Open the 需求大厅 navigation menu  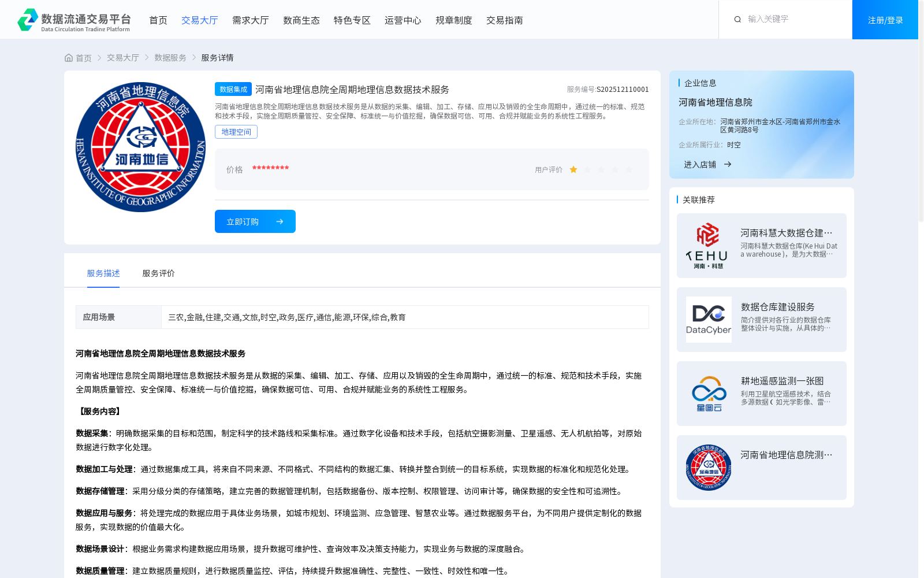[251, 20]
